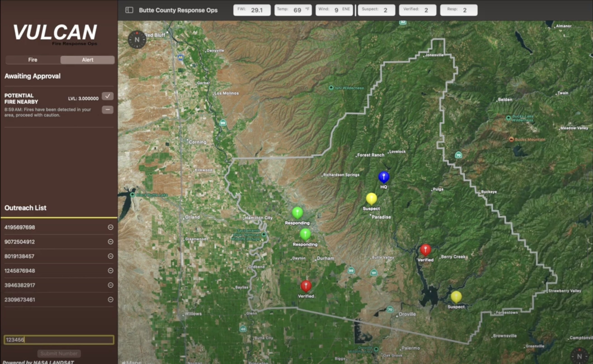
Task: Select the red Verified pin south of Durham
Action: 306,286
